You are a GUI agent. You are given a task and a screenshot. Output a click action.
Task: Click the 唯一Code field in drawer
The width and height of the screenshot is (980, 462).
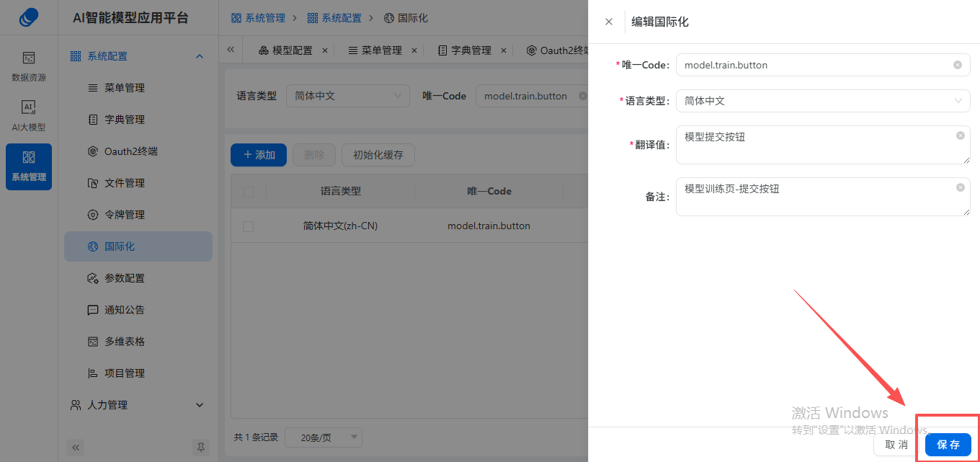823,65
